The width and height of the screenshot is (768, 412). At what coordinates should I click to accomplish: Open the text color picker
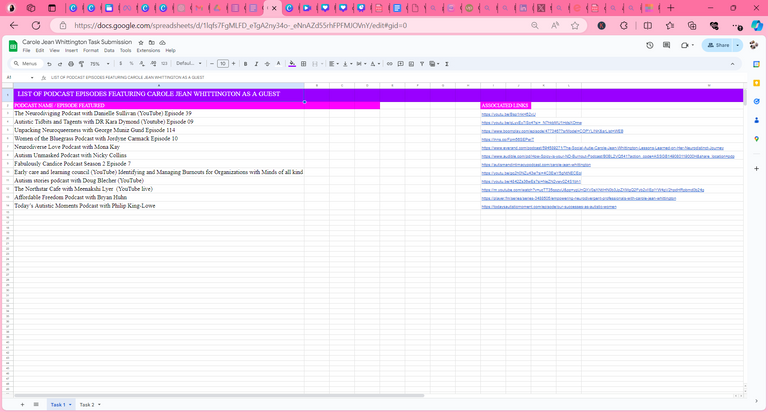278,64
